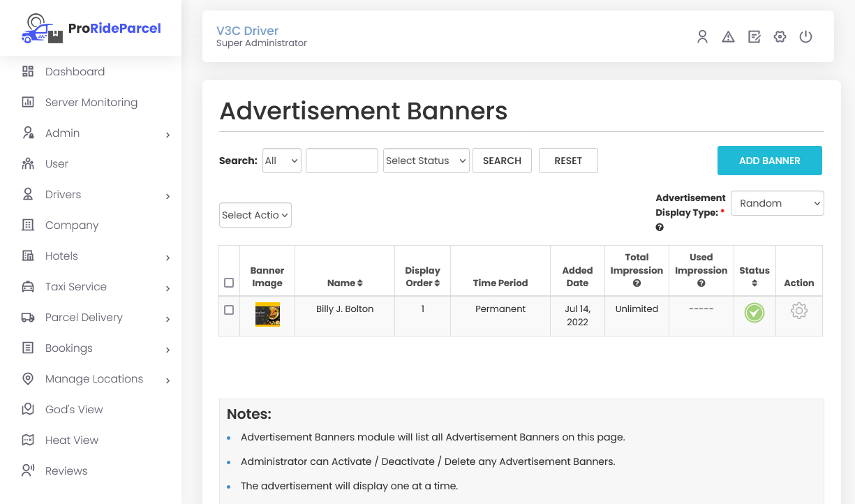Click the Hotels building icon
Viewport: 855px width, 504px height.
pos(28,255)
